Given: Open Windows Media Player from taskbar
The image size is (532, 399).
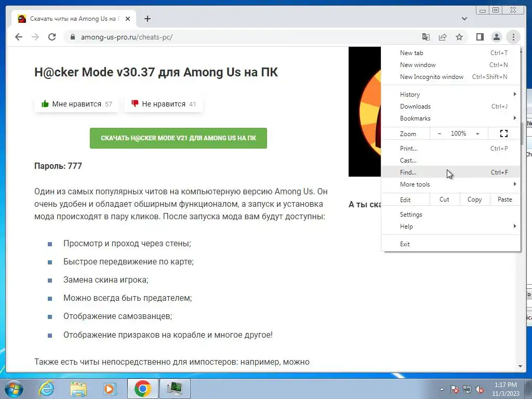Looking at the screenshot, I should [x=110, y=389].
